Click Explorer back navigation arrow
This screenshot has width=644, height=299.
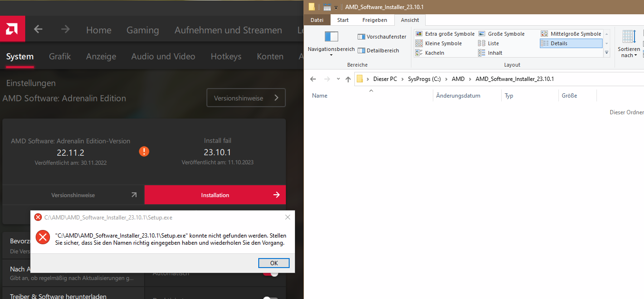[x=312, y=79]
